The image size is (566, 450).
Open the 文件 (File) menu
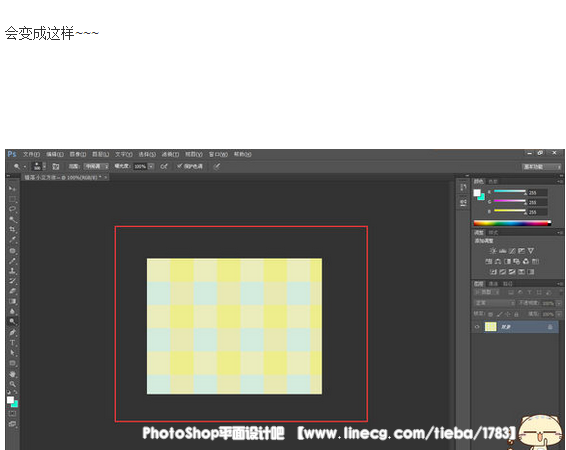tap(31, 154)
